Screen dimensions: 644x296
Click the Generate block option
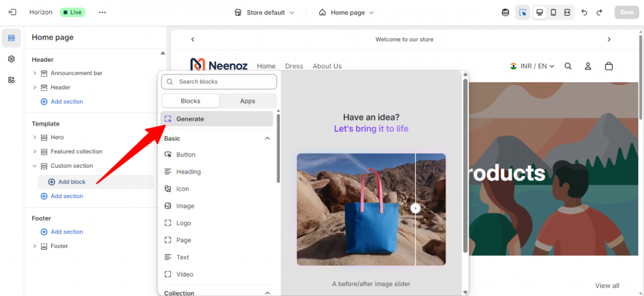point(217,119)
